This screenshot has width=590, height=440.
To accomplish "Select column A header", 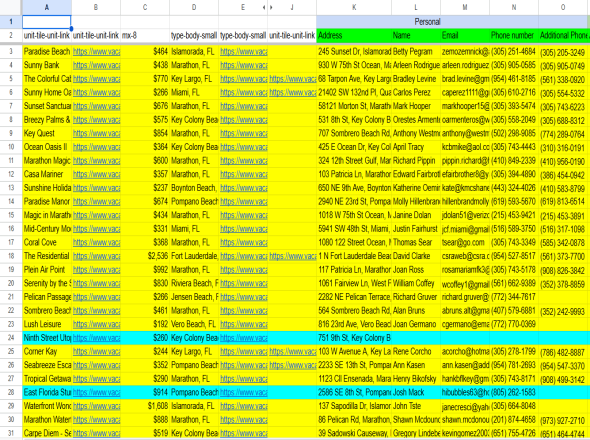I will (x=47, y=7).
